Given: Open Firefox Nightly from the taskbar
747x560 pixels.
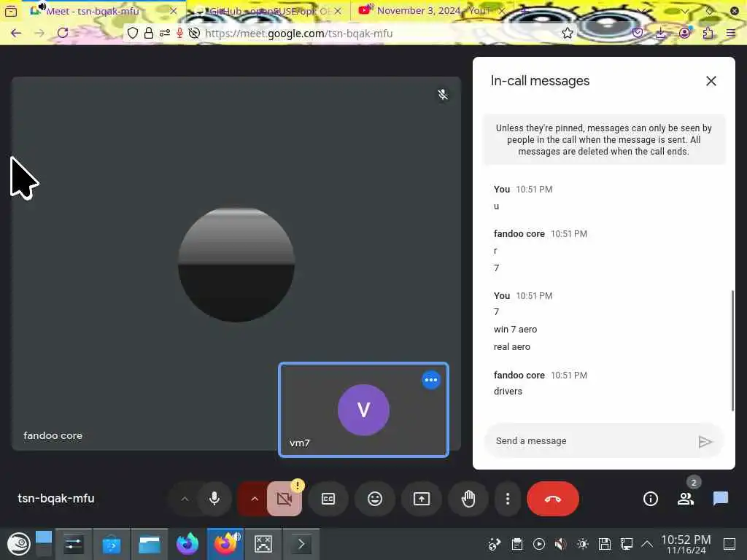Looking at the screenshot, I should (x=187, y=544).
